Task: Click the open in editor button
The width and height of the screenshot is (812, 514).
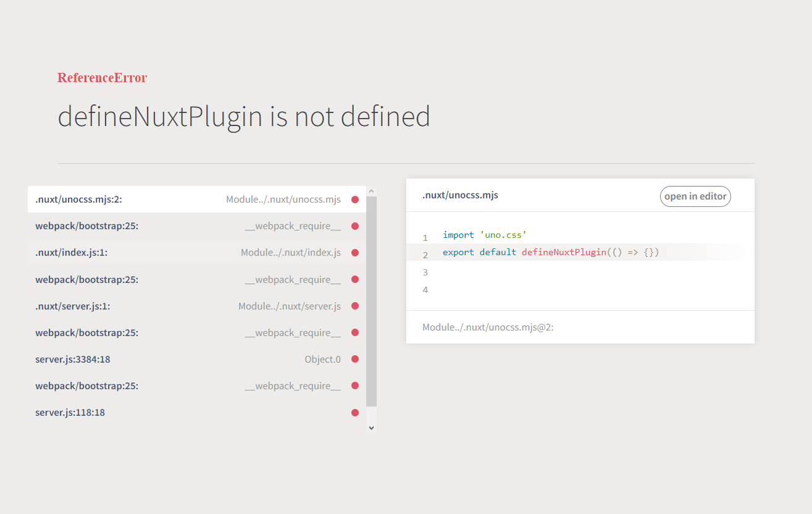Action: click(x=695, y=196)
